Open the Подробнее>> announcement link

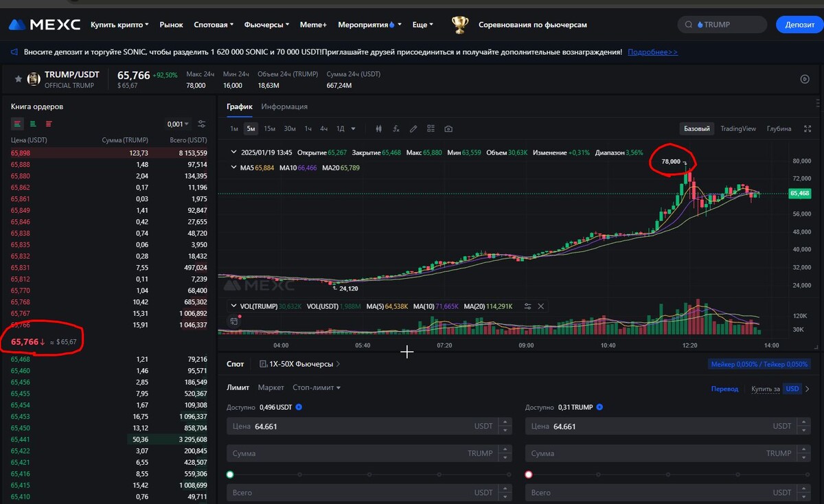pyautogui.click(x=652, y=51)
